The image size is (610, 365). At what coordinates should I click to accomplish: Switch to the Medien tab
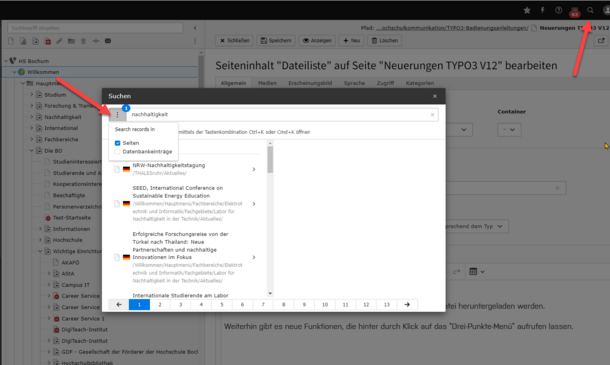[x=267, y=83]
